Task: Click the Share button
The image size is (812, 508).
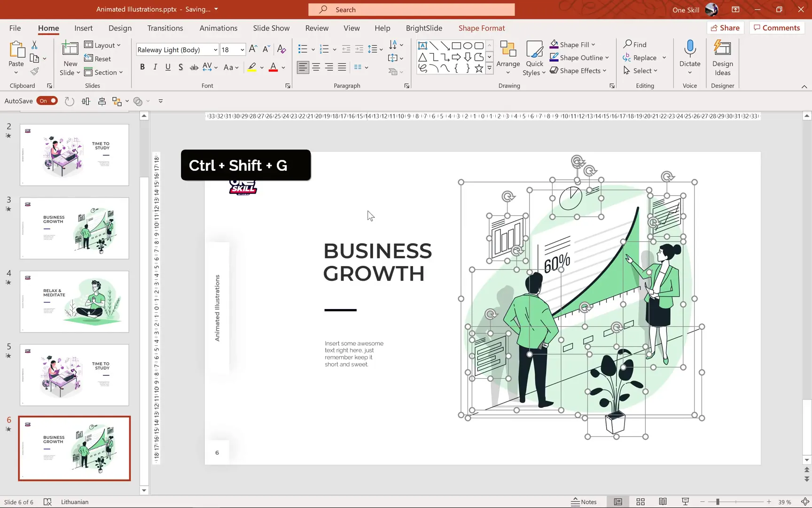Action: pos(725,28)
